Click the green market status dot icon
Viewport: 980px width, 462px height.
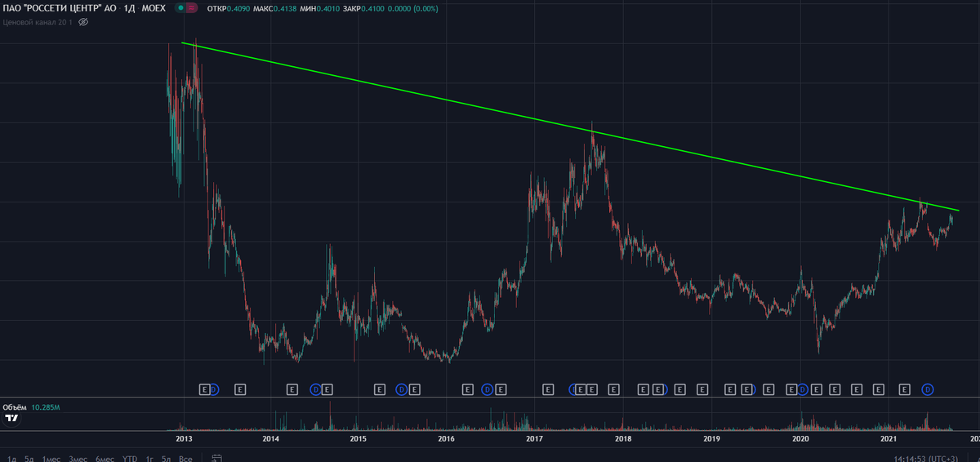click(180, 8)
